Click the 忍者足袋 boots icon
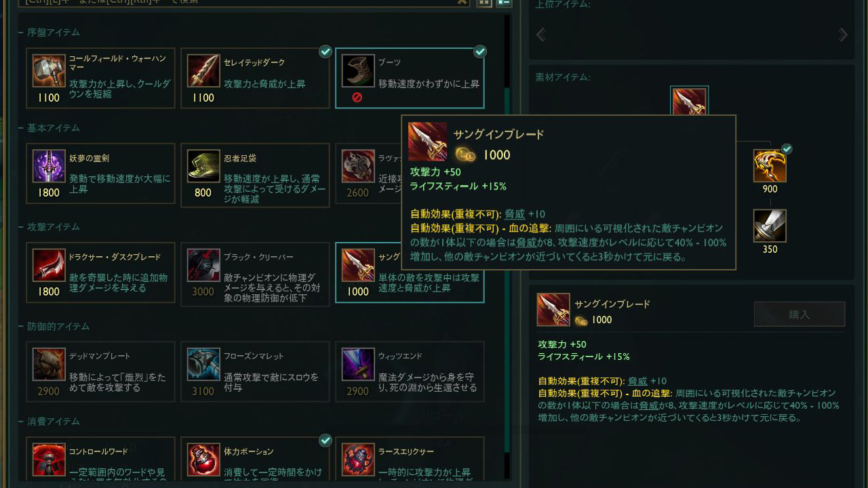 point(203,166)
